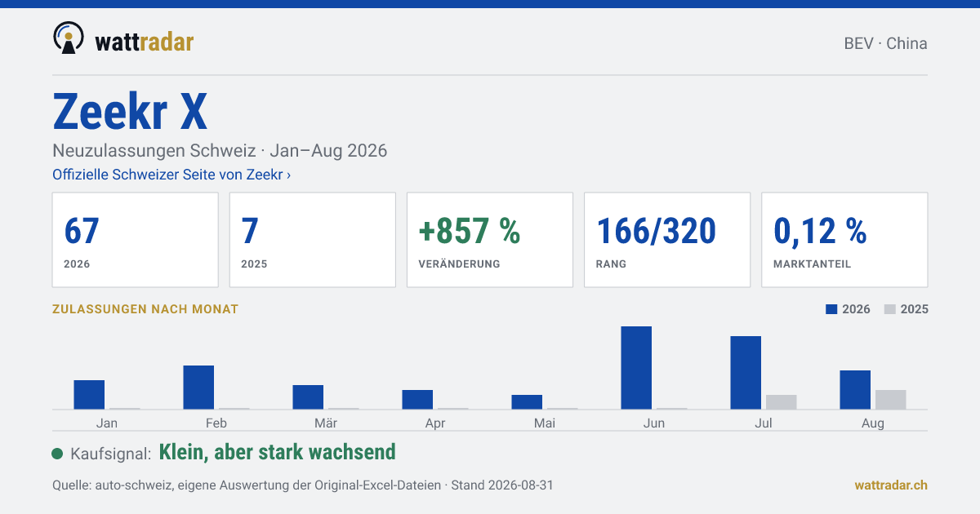Viewport: 980px width, 514px height.
Task: Open the official Swiss Zeekr page link
Action: [171, 175]
